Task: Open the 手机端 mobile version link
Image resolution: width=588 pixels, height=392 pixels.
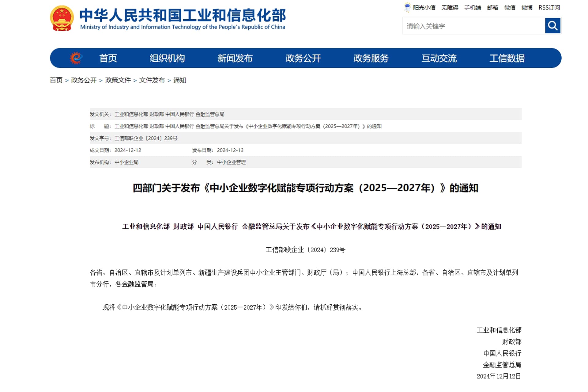Action: [473, 7]
